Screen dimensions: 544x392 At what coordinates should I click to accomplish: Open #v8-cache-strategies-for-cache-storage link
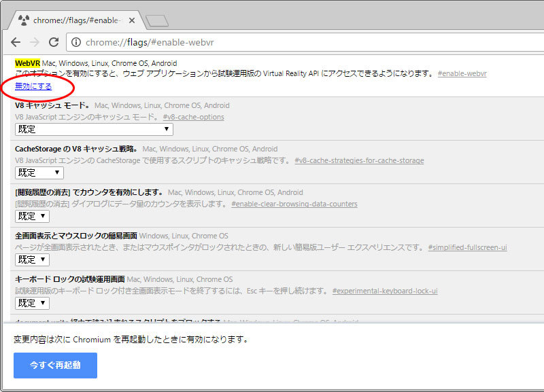359,160
